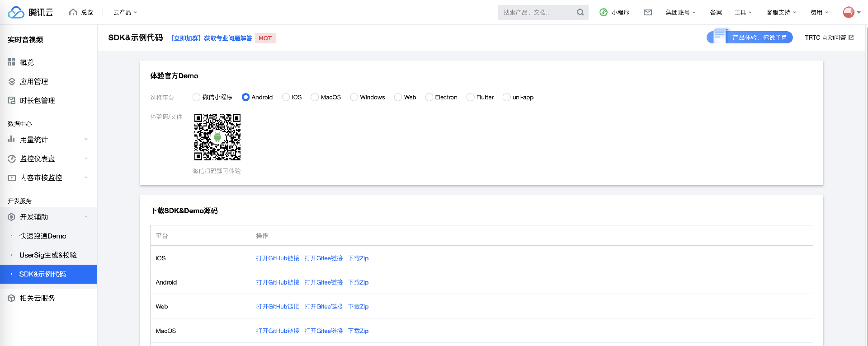Screen dimensions: 868x346
Task: Click the user avatar icon
Action: (x=849, y=12)
